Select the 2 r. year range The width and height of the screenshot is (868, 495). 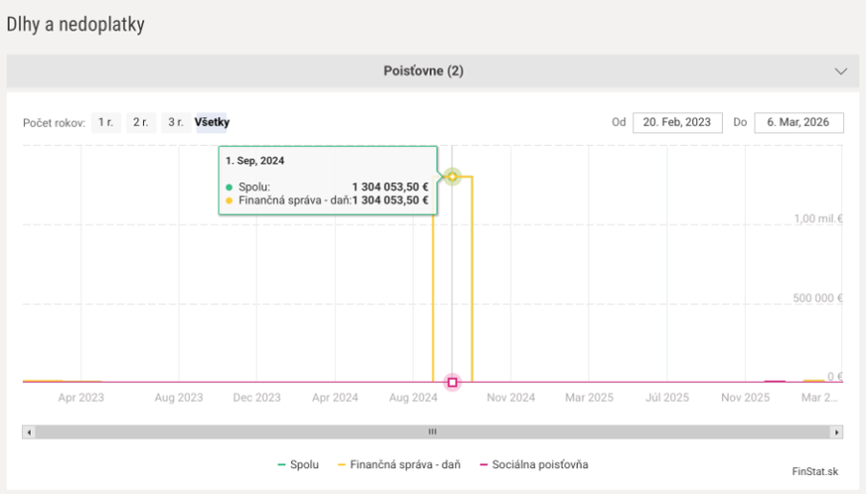point(141,123)
